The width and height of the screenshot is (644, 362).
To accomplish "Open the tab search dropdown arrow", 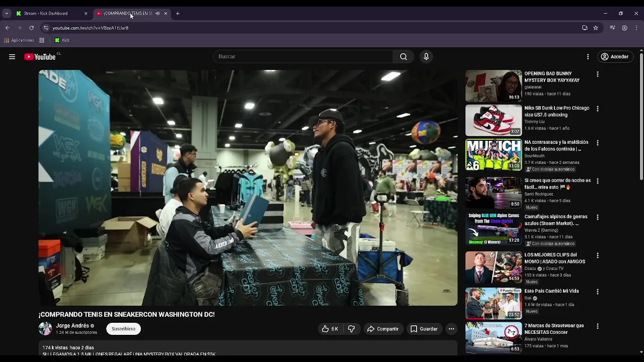I will (7, 14).
